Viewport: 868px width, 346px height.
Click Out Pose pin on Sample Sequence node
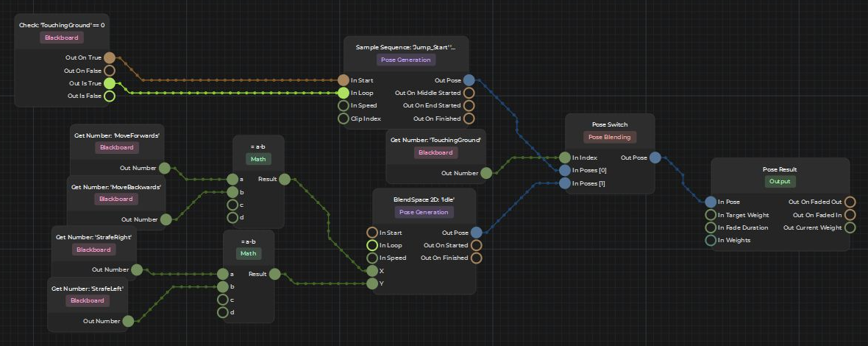click(469, 80)
